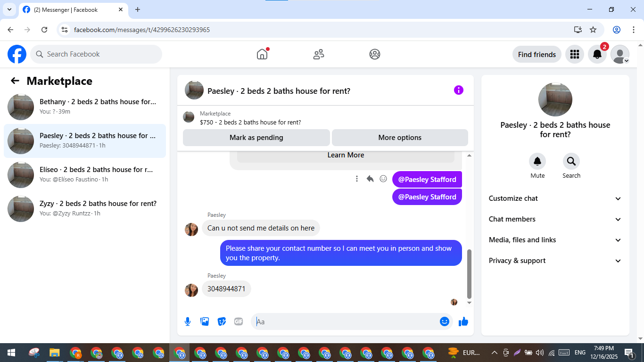Bookmark this page with the star
Viewport: 644px width, 362px height.
click(x=593, y=30)
